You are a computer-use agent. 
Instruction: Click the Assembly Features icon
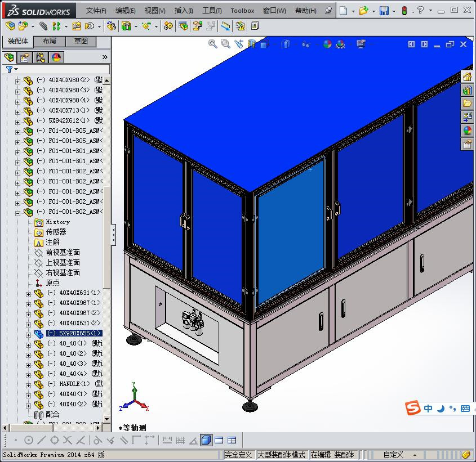coord(126,26)
